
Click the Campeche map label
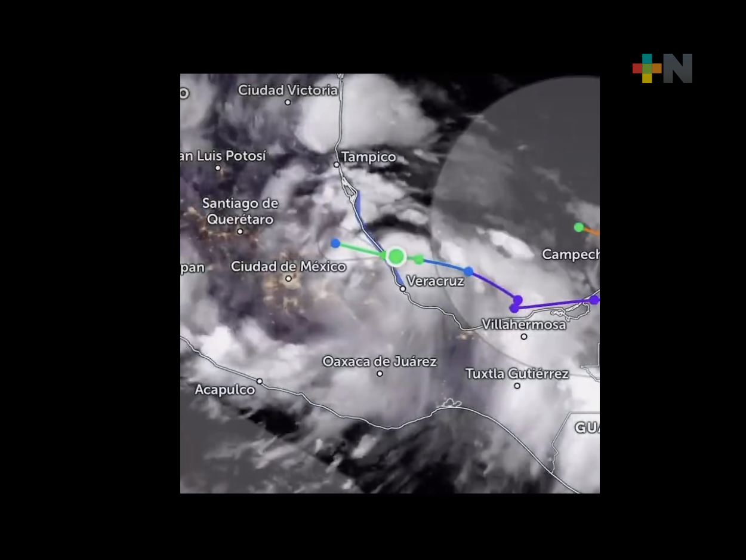tap(570, 254)
